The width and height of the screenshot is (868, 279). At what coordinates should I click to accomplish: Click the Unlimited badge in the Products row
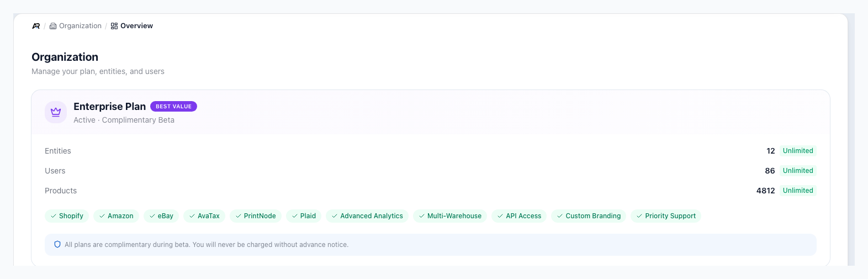click(798, 191)
